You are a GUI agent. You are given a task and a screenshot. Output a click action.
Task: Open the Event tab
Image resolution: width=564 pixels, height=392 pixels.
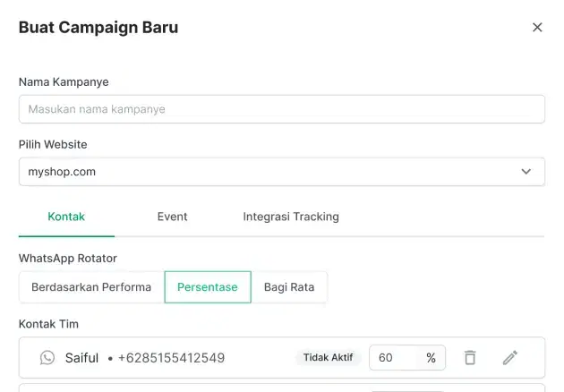[x=172, y=217]
